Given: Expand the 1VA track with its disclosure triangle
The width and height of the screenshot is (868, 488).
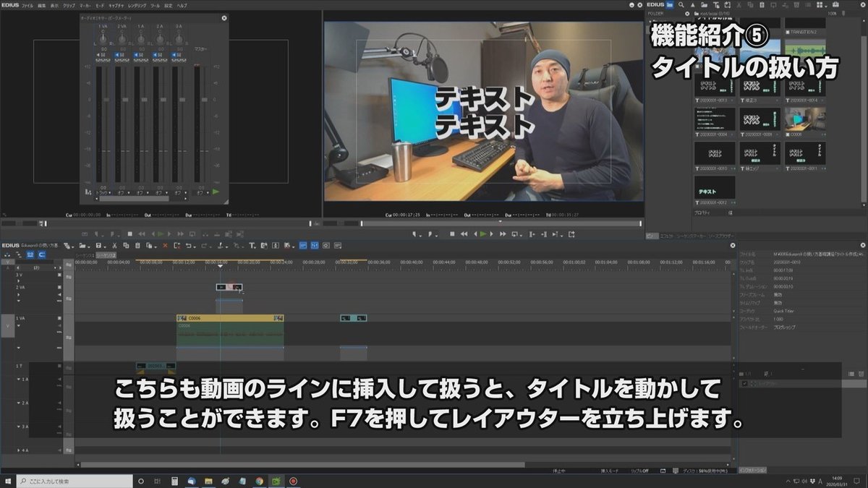Looking at the screenshot, I should 18,325.
